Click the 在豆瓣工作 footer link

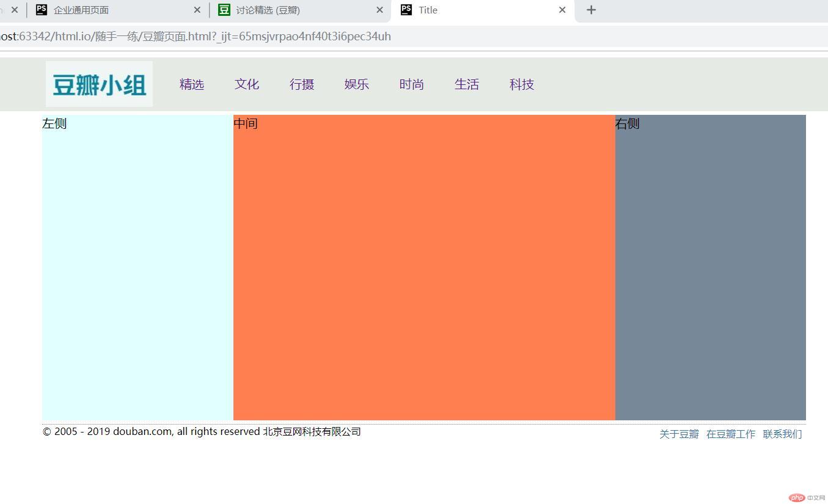[731, 434]
